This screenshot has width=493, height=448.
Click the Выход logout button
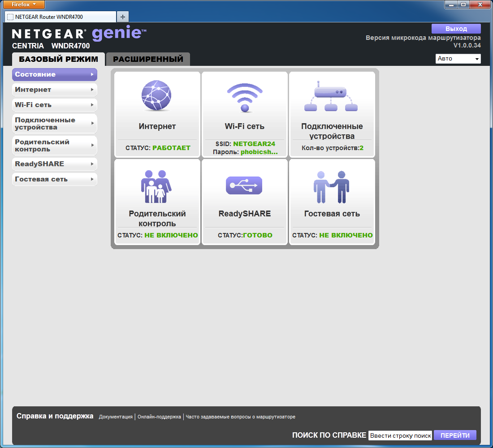pos(456,29)
